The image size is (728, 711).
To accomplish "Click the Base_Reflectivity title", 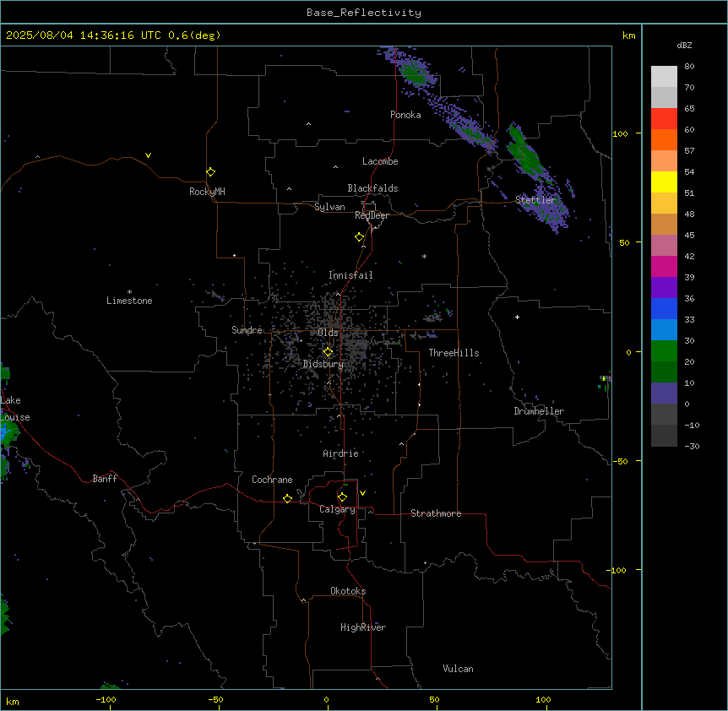I will click(x=364, y=13).
